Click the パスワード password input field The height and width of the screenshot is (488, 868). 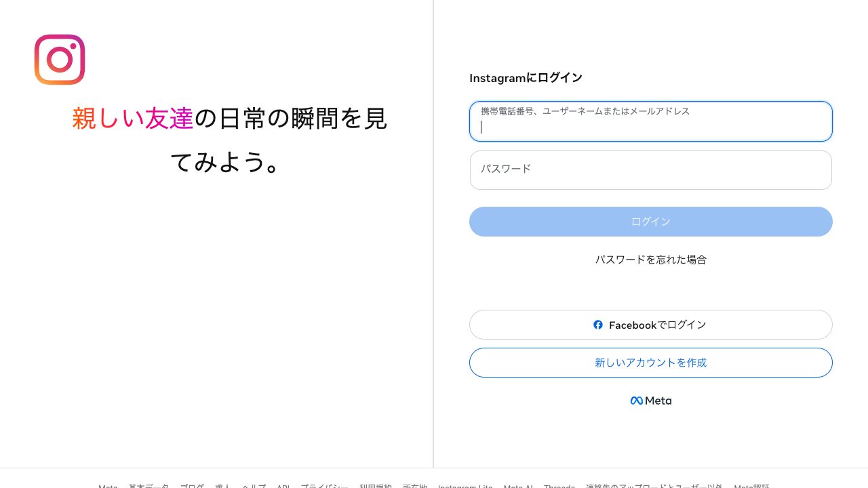tap(650, 170)
